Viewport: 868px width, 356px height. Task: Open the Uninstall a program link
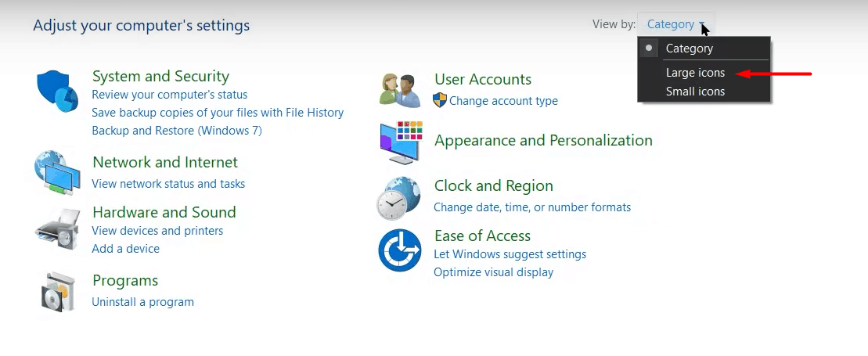(142, 302)
